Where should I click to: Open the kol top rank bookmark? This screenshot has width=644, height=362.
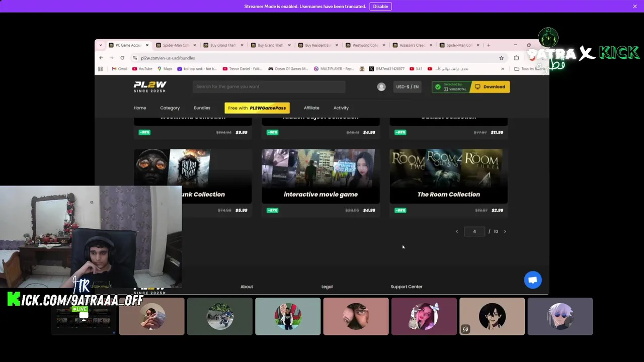[197, 69]
